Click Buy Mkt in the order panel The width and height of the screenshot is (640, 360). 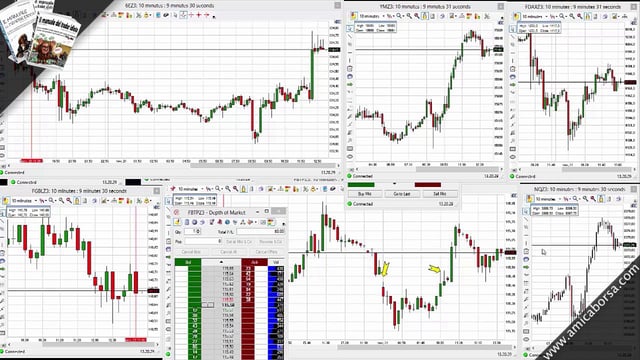point(364,194)
